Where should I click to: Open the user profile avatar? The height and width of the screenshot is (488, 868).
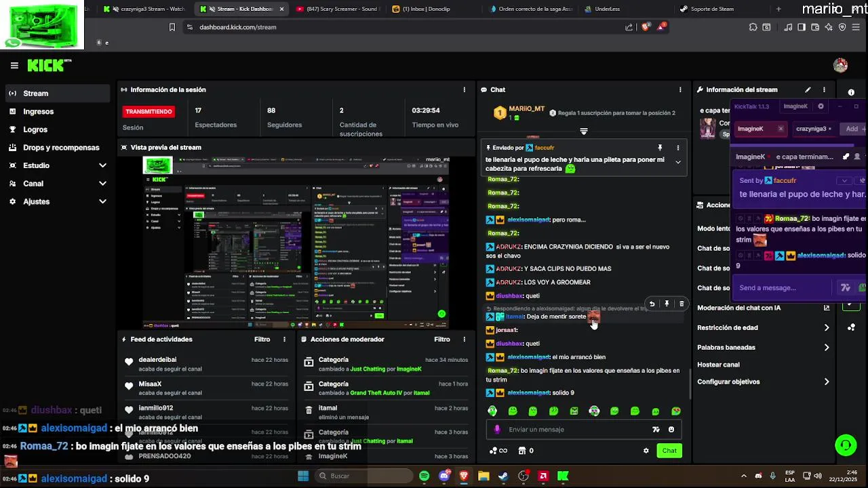tap(840, 66)
